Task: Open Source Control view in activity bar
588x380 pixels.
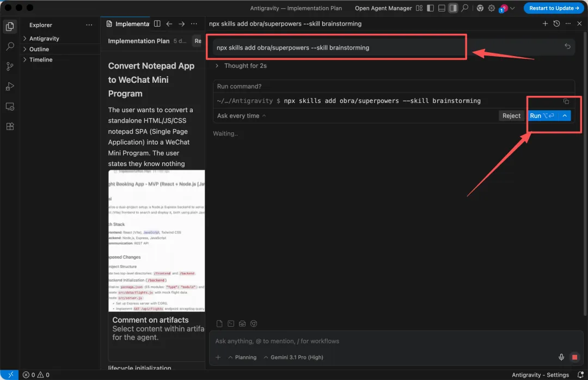Action: [x=10, y=66]
